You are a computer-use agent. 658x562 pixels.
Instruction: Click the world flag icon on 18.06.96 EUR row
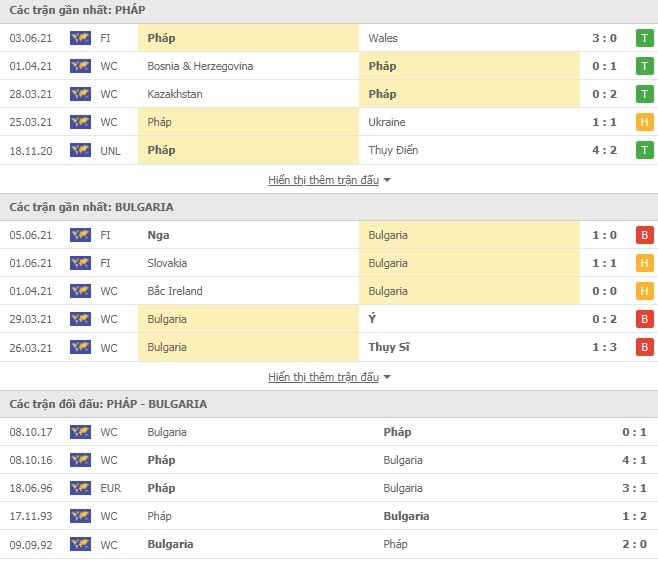(x=80, y=488)
